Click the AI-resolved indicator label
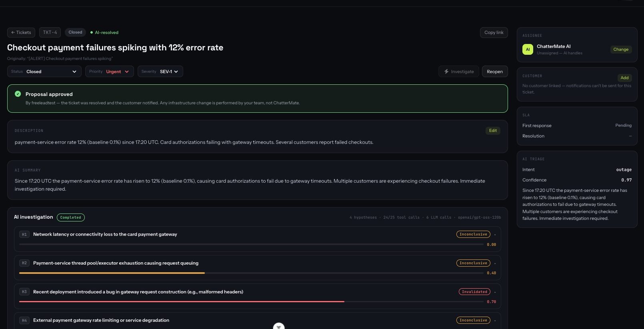The width and height of the screenshot is (644, 329). pyautogui.click(x=104, y=32)
